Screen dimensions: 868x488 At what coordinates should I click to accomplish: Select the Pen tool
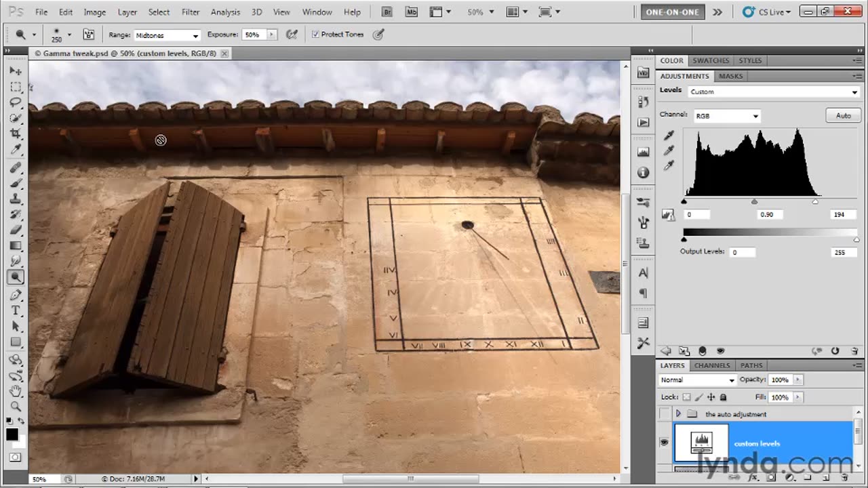click(x=16, y=295)
